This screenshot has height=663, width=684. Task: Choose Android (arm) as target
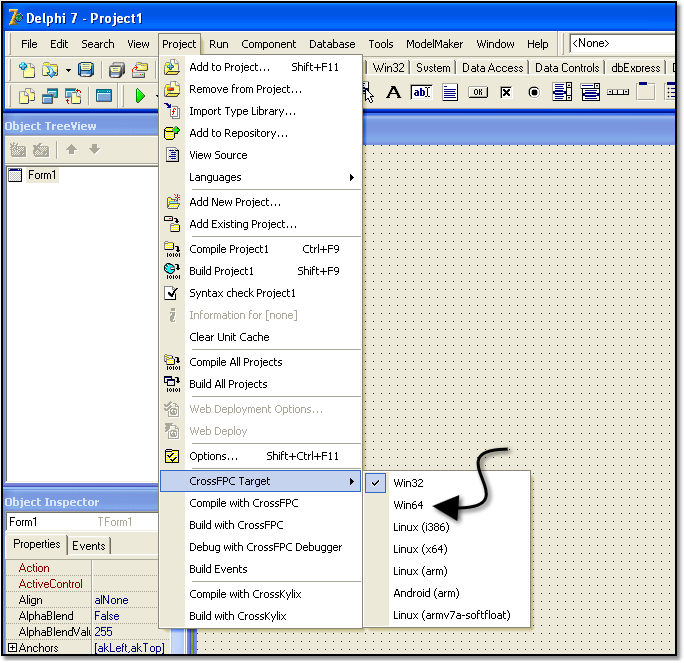point(447,593)
